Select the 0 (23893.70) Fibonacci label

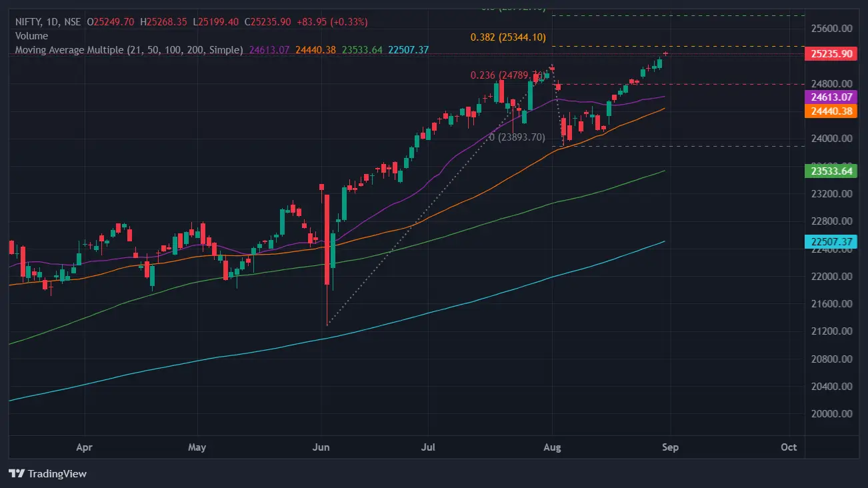[x=517, y=137]
